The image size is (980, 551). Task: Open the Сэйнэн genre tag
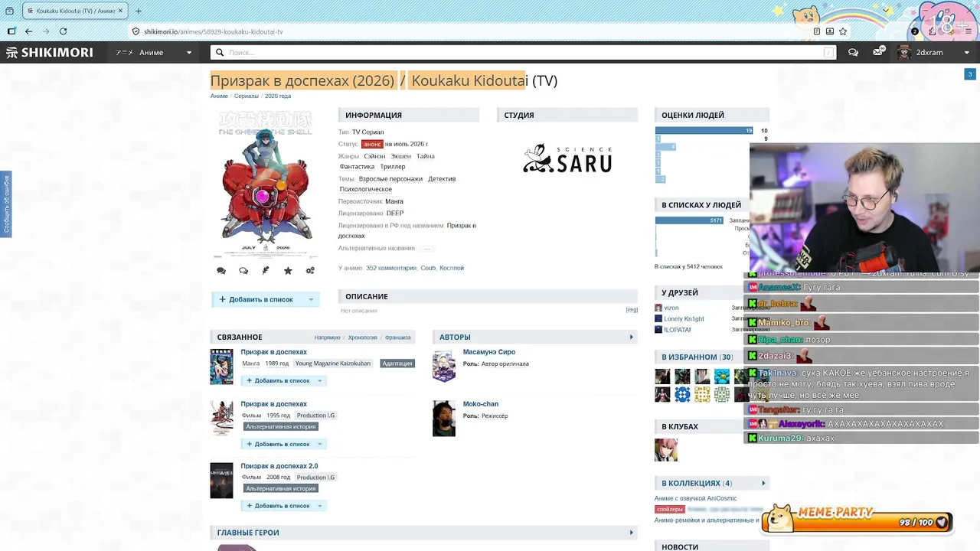375,156
